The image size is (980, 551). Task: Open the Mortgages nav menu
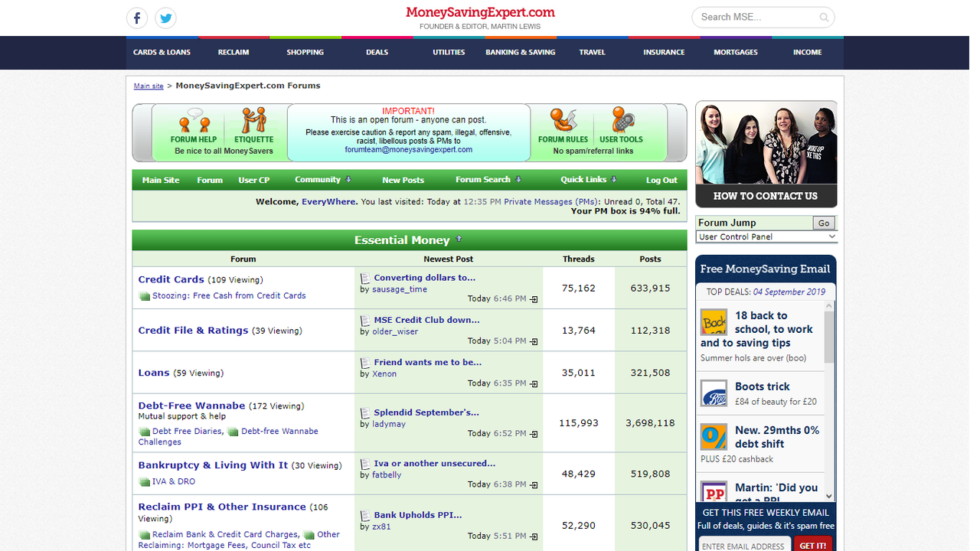[736, 53]
